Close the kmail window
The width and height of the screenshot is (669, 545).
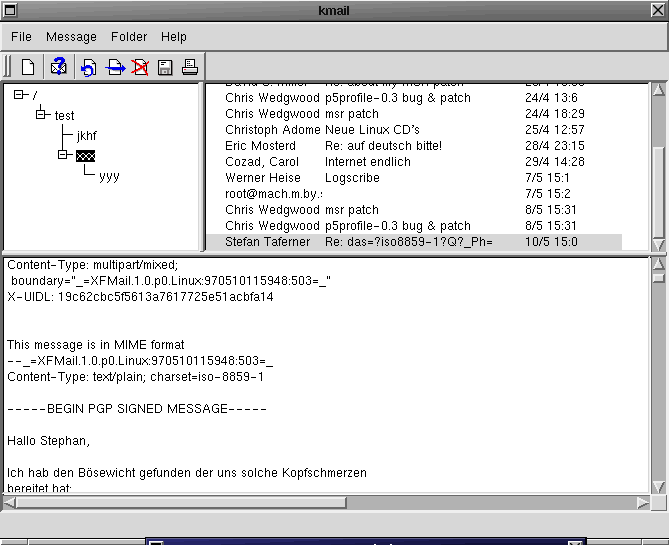coord(658,10)
